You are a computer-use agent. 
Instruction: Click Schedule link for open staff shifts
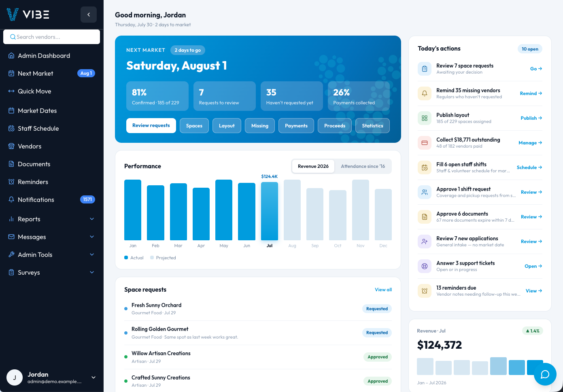(529, 167)
